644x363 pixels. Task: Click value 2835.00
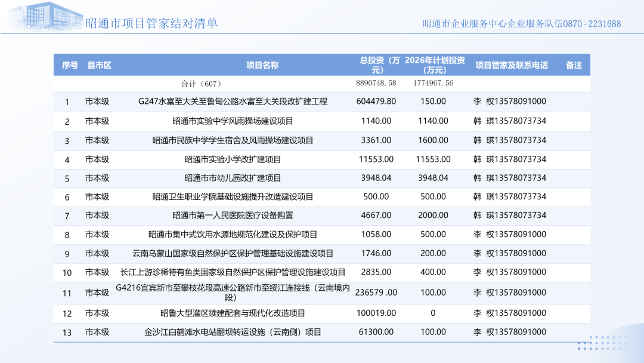(376, 272)
